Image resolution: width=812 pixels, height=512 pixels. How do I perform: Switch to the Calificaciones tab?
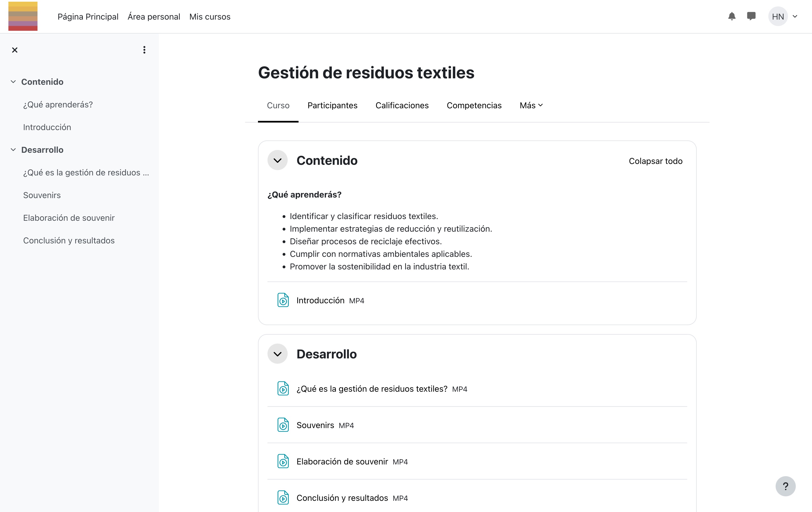pyautogui.click(x=402, y=105)
